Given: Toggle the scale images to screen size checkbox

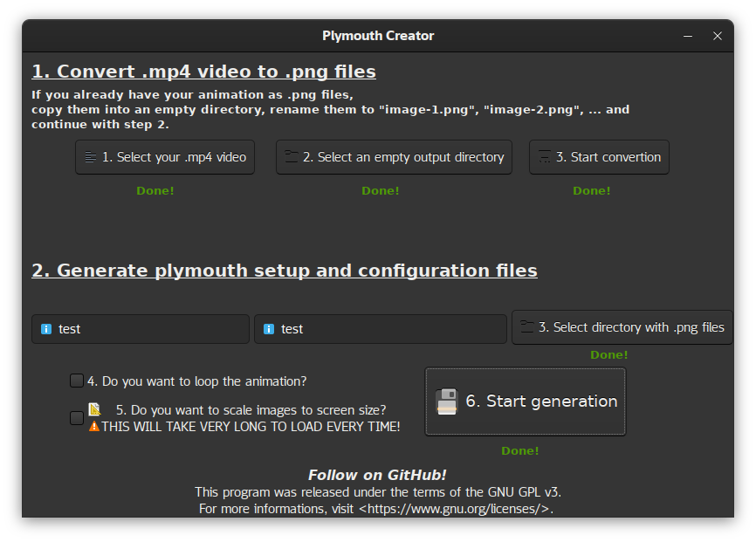Looking at the screenshot, I should coord(77,418).
